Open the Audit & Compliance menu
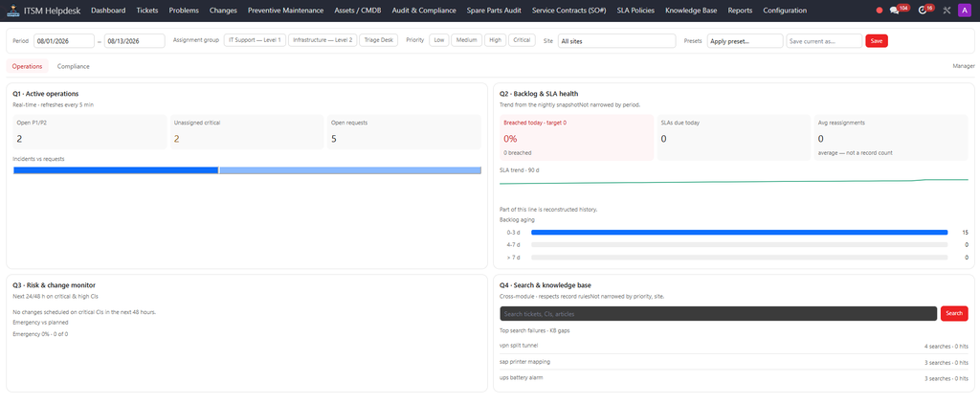Viewport: 980px width, 405px height. tap(424, 10)
